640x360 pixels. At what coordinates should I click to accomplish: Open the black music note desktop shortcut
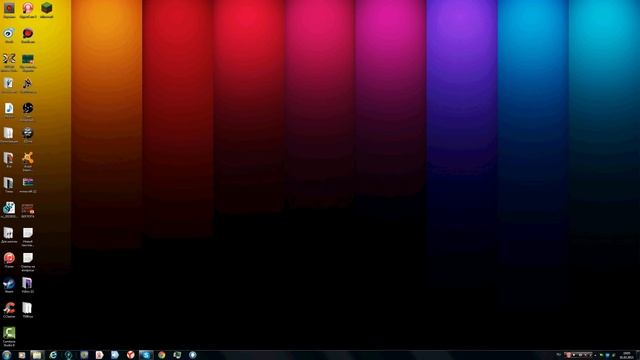point(27,85)
